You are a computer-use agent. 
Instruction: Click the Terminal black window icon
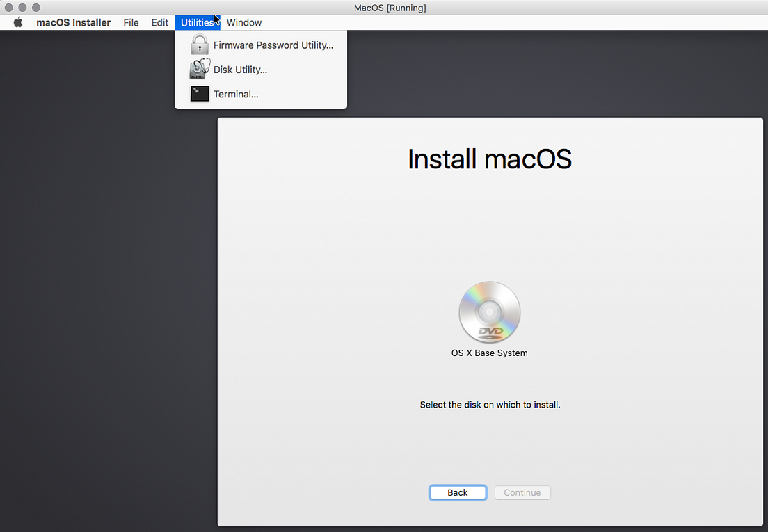[x=200, y=93]
